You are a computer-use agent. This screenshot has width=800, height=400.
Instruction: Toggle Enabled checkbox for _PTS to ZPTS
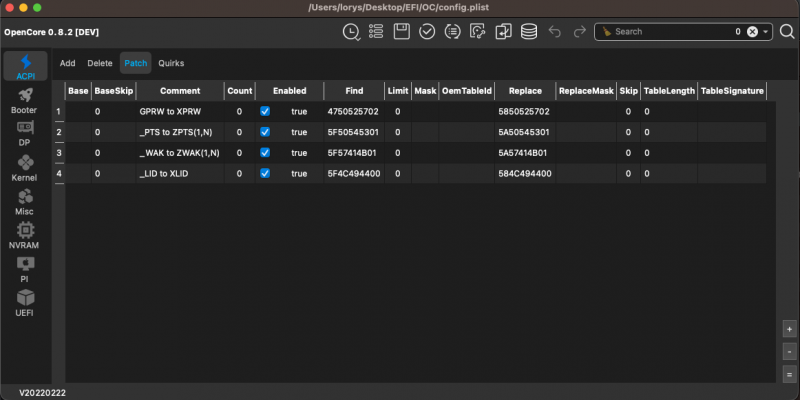pyautogui.click(x=265, y=132)
